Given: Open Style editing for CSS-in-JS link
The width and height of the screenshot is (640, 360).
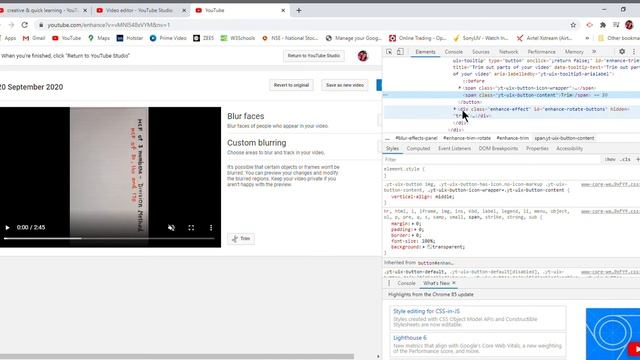Looking at the screenshot, I should [426, 311].
